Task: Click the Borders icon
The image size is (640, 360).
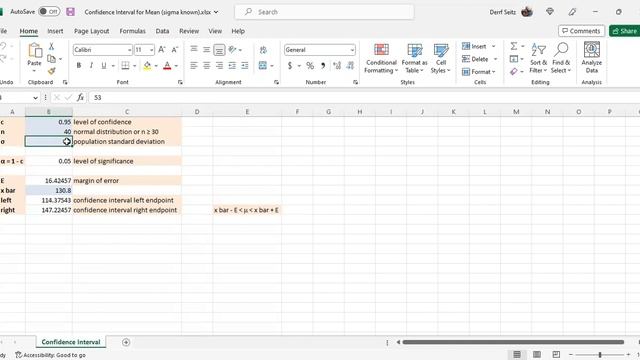Action: tap(125, 65)
